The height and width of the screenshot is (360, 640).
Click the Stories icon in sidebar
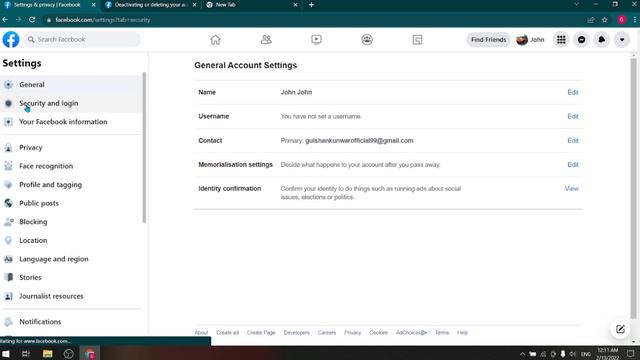pos(8,277)
